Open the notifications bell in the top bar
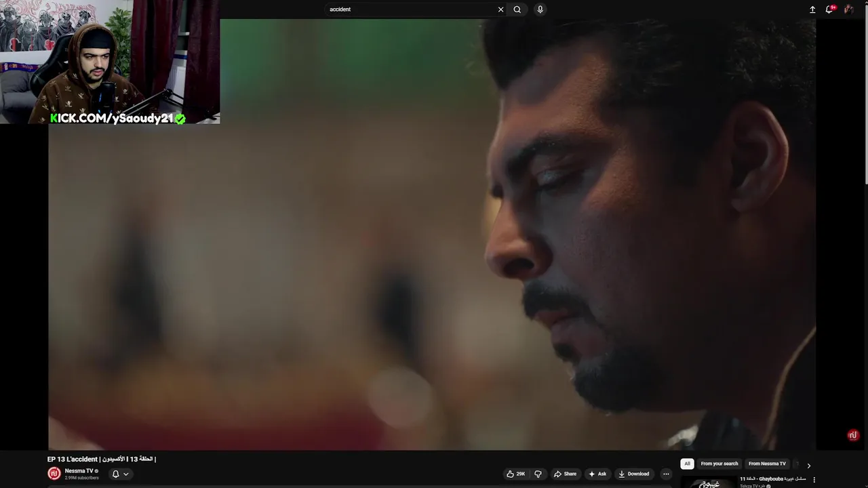The image size is (868, 488). [829, 9]
